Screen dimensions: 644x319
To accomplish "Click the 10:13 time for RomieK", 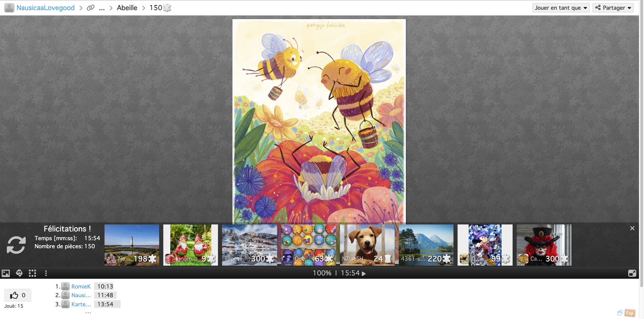I will pyautogui.click(x=105, y=286).
